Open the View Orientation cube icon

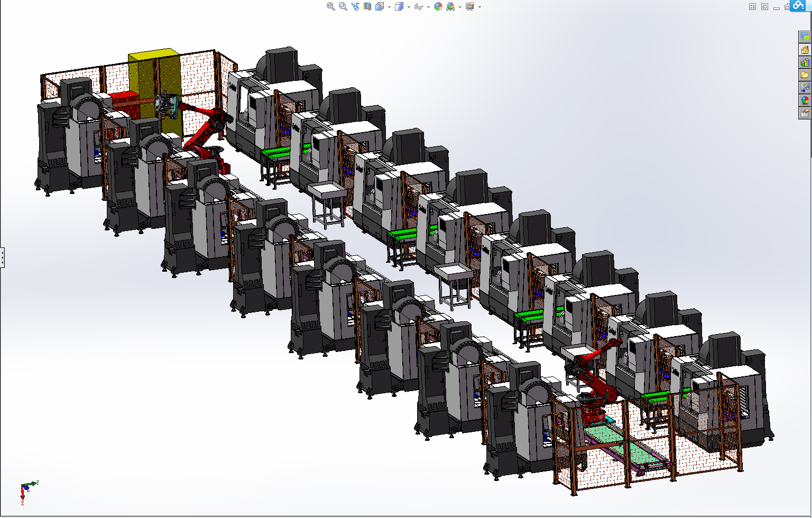tap(380, 6)
